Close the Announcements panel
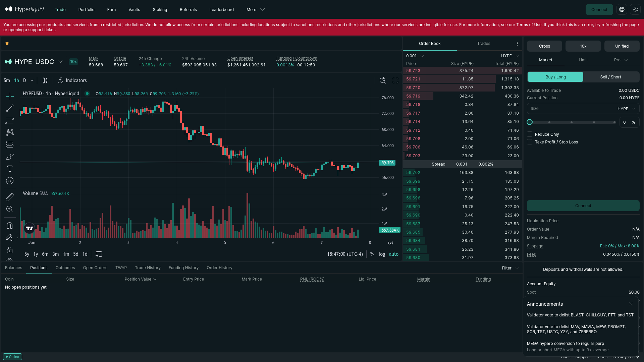 (631, 304)
